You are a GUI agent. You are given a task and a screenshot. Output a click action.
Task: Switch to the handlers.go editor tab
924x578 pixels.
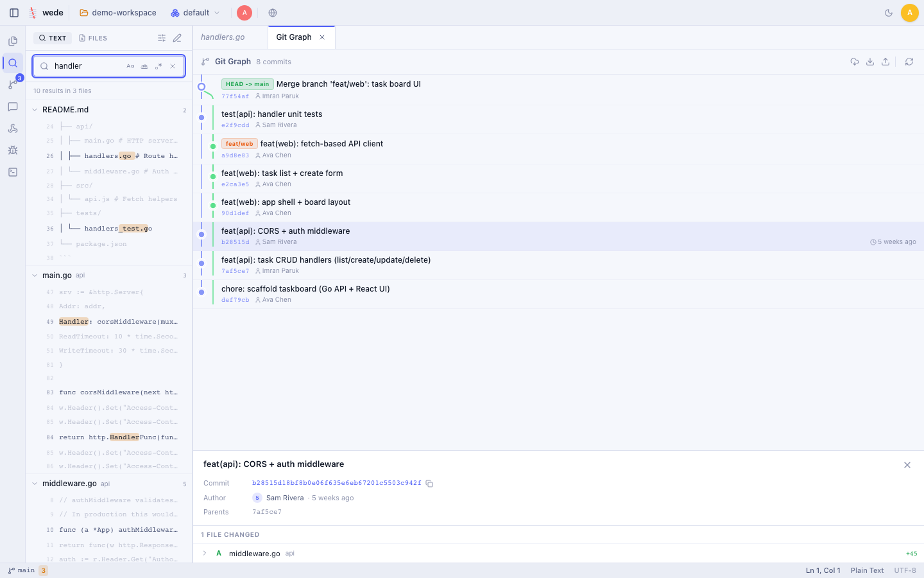click(230, 37)
